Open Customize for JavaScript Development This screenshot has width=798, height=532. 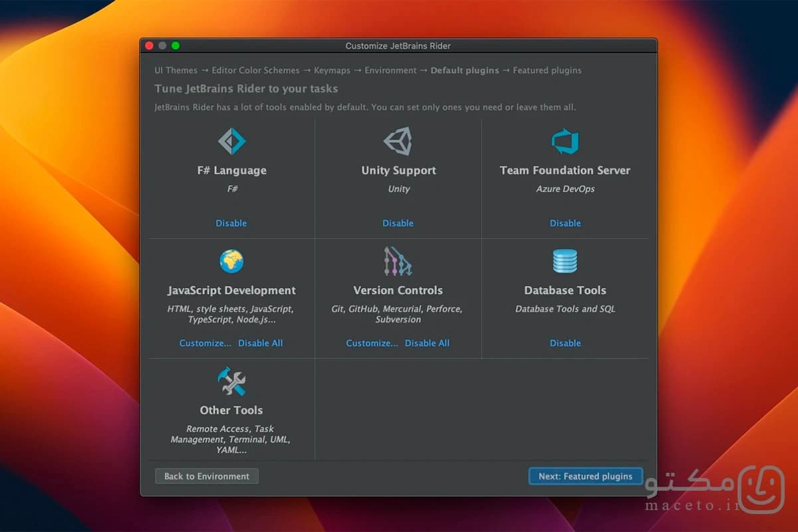205,343
